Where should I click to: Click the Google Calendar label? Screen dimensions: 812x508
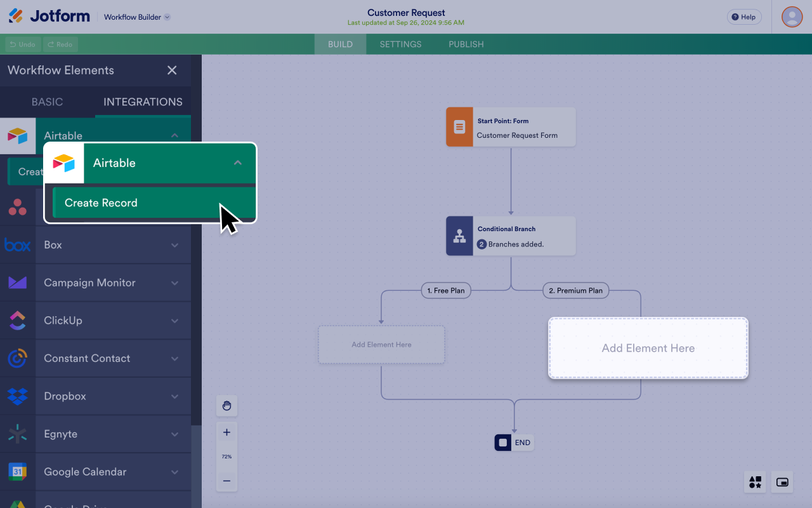(85, 472)
